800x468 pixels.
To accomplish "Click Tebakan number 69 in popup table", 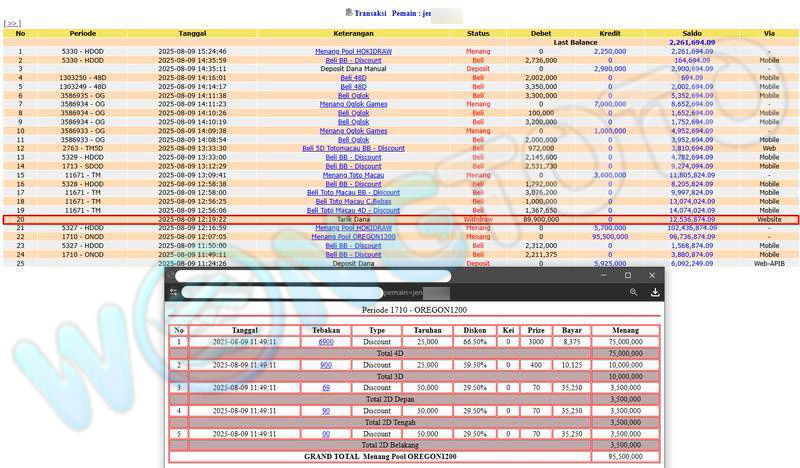I will pyautogui.click(x=326, y=387).
